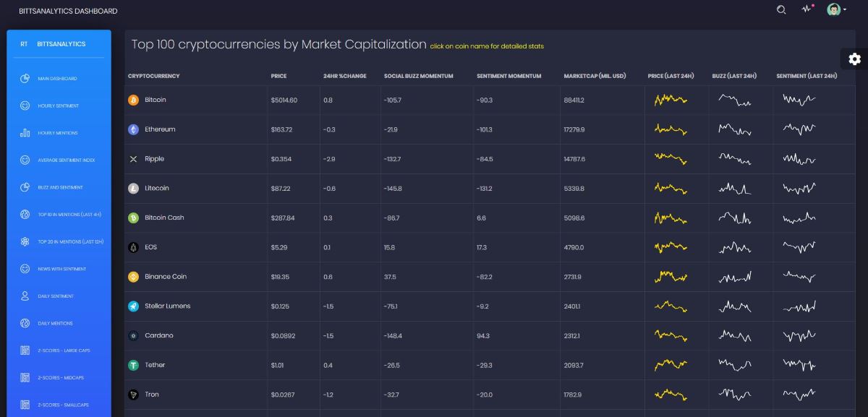Viewport: 868px width, 417px height.
Task: Open Bitcoin detailed stats link
Action: tap(156, 100)
